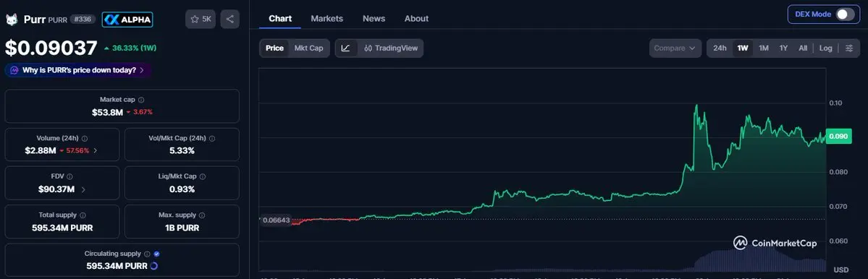Click the verified checkmark on Circulating supply

tap(156, 254)
